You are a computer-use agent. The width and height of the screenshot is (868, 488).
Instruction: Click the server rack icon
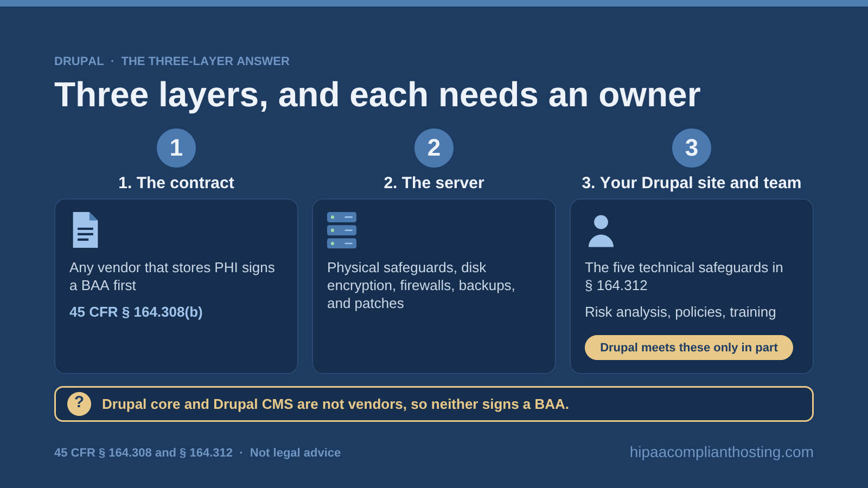coord(342,230)
